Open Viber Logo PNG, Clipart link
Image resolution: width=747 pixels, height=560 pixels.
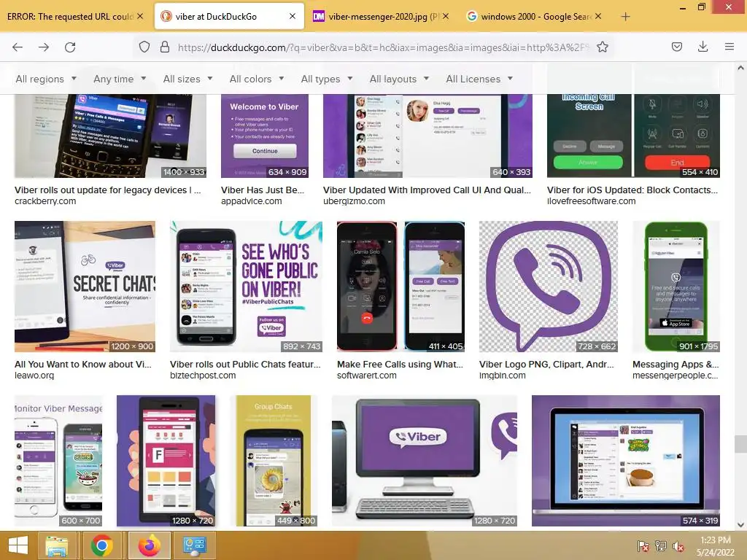click(x=546, y=365)
